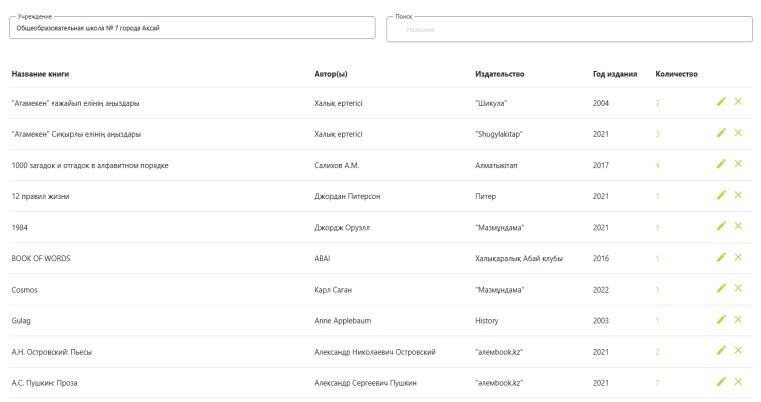Screen dimensions: 761x402
Task: Click the 'Год издания' column header
Action: click(615, 74)
